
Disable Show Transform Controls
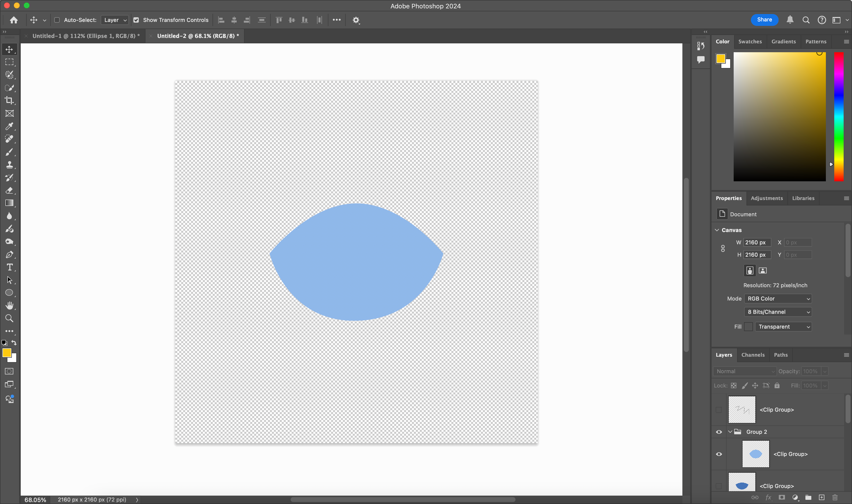[136, 20]
